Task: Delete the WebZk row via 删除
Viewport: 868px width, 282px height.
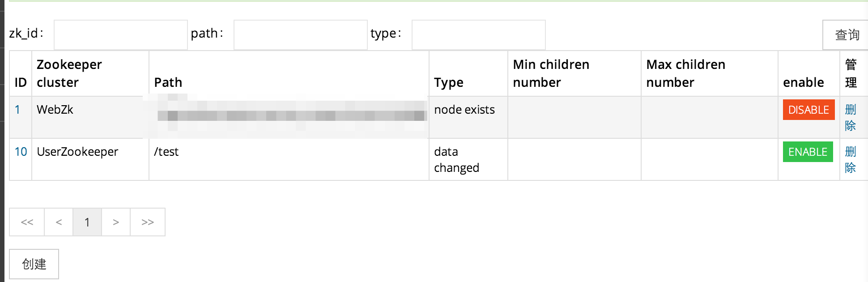Action: tap(850, 117)
